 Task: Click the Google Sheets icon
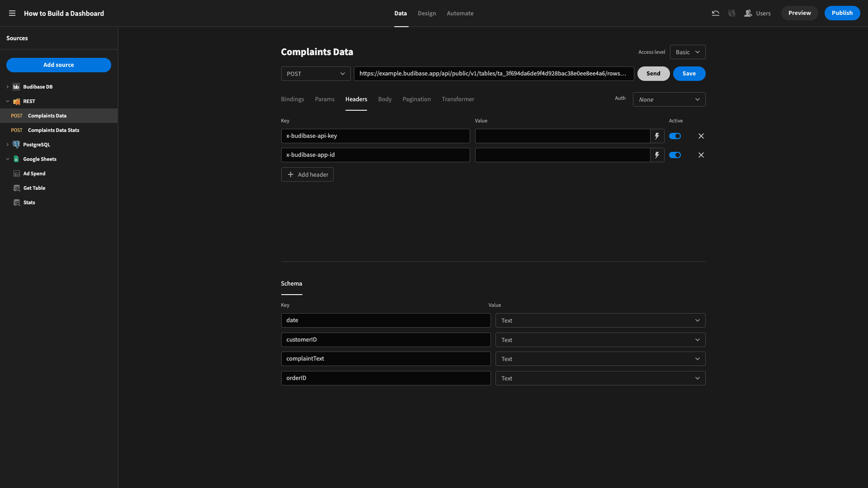pos(16,159)
